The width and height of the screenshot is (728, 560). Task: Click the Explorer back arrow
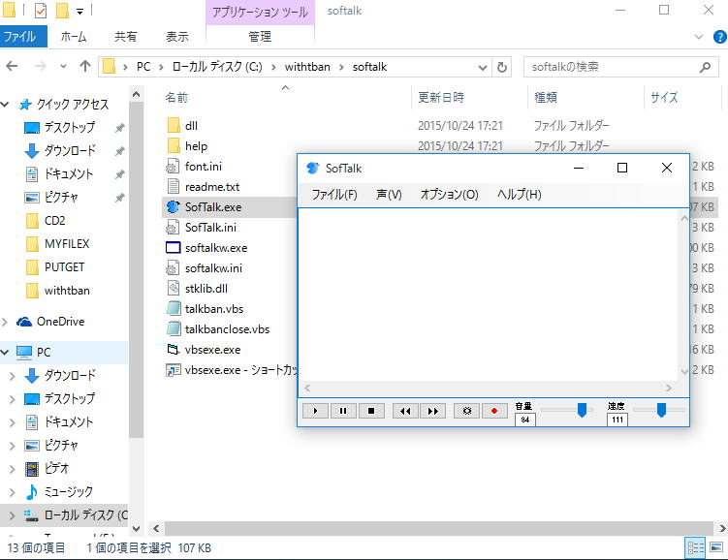click(12, 66)
